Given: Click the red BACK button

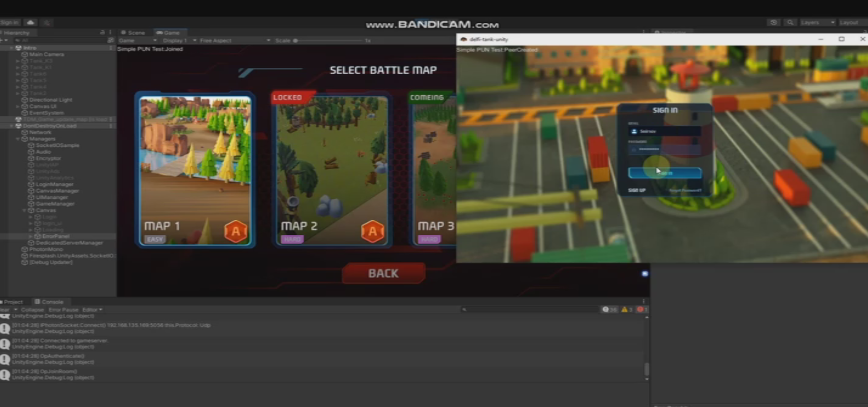Looking at the screenshot, I should tap(383, 273).
